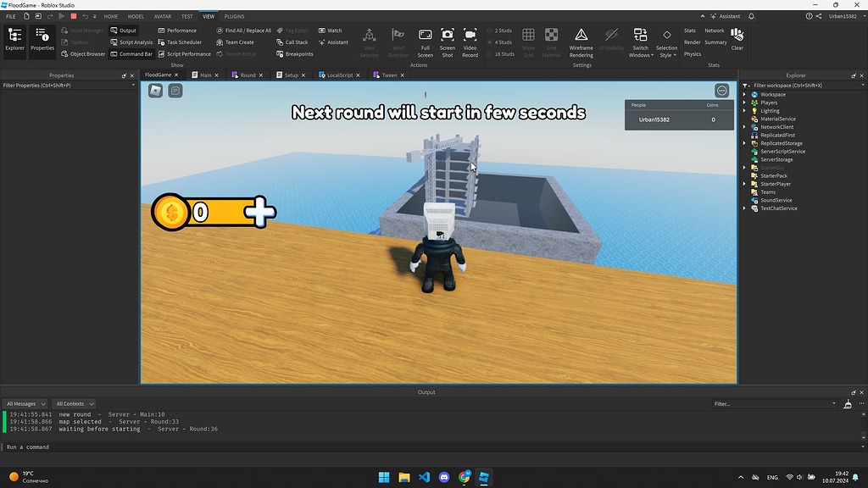Image resolution: width=868 pixels, height=488 pixels.
Task: Open the Properties panel from the ribbon
Action: click(x=42, y=38)
